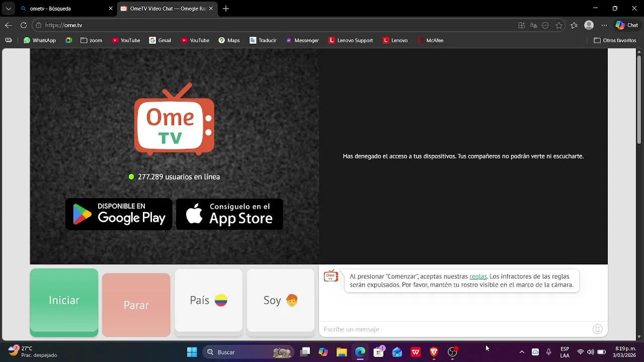Image resolution: width=644 pixels, height=362 pixels.
Task: Open Copilot Chat in the browser
Action: (627, 25)
